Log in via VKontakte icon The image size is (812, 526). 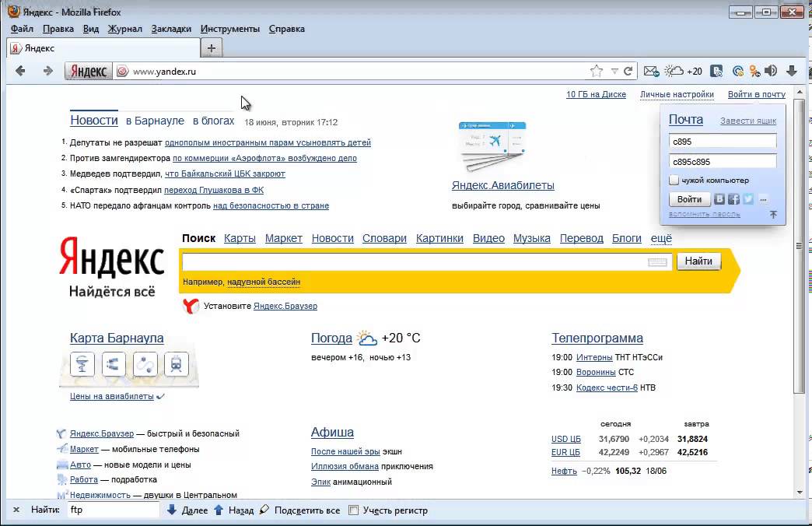point(719,199)
